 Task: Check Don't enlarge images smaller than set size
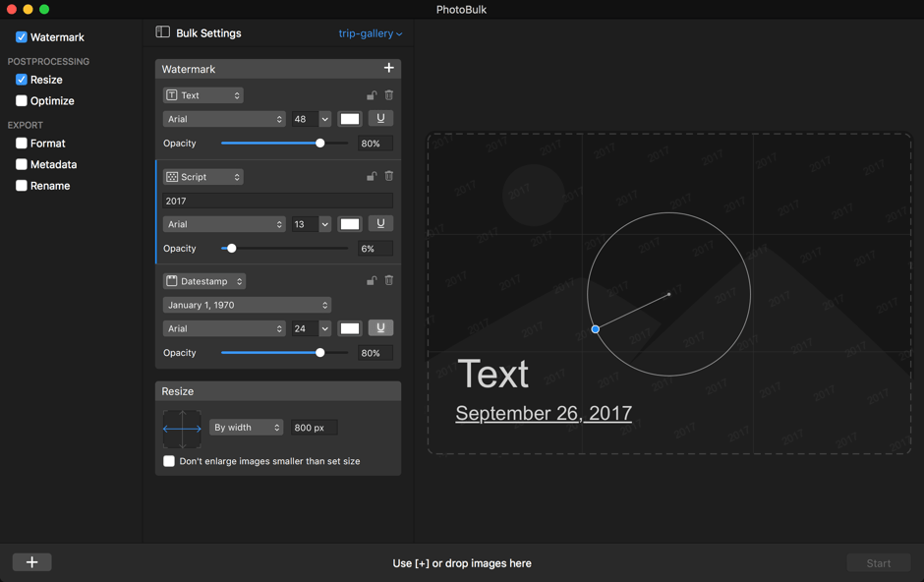pos(169,461)
